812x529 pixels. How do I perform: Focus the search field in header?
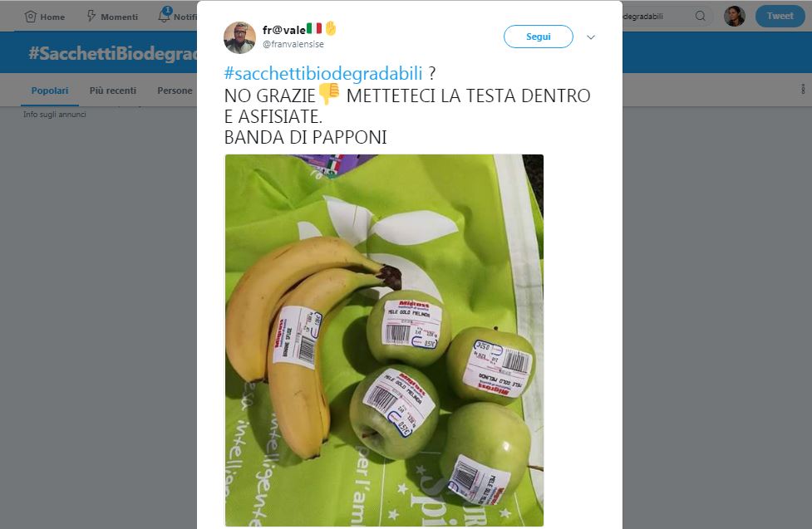(x=658, y=16)
